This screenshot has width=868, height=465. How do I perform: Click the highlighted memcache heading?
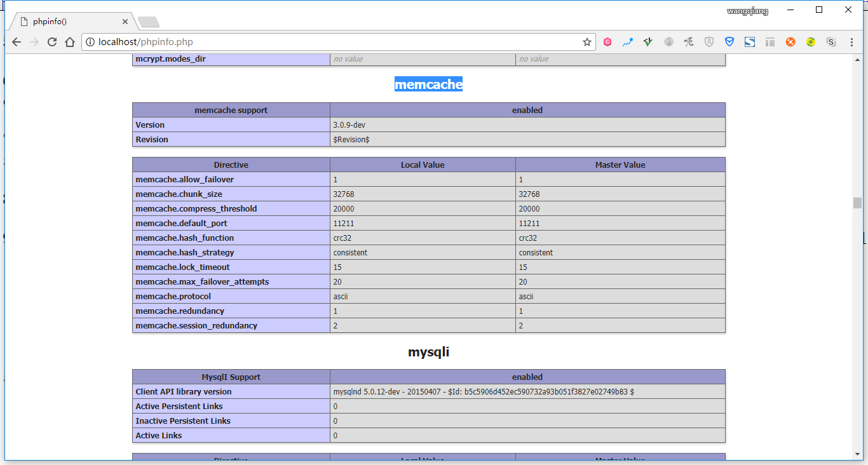click(428, 84)
